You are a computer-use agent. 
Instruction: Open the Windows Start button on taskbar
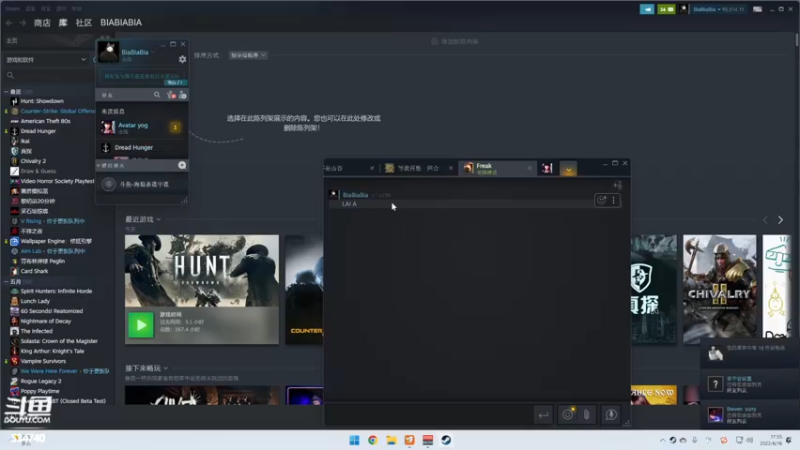[354, 440]
